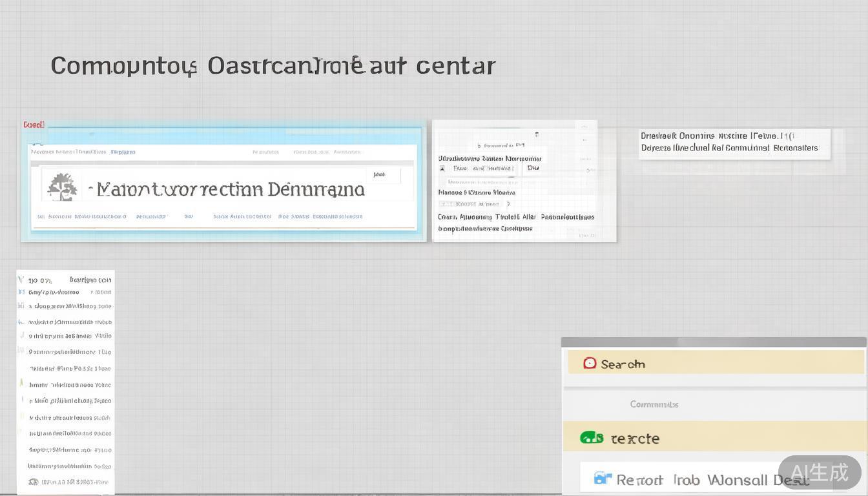Click the large banner title text

click(x=230, y=189)
